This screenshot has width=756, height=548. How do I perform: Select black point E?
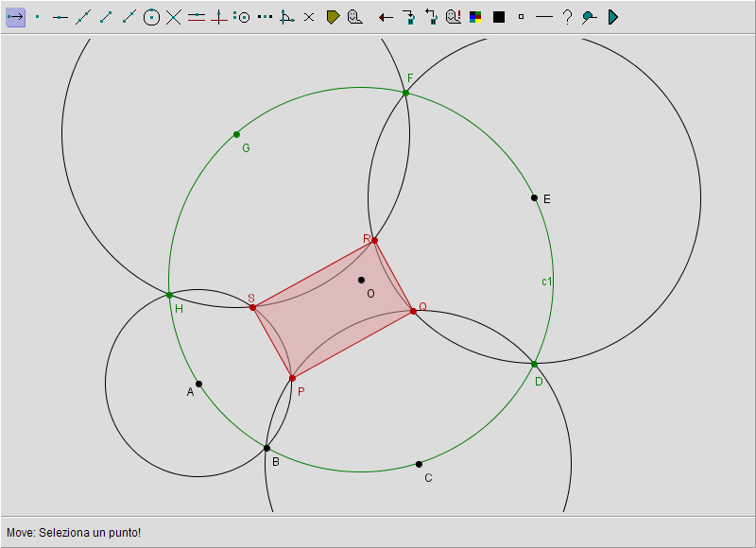[534, 197]
